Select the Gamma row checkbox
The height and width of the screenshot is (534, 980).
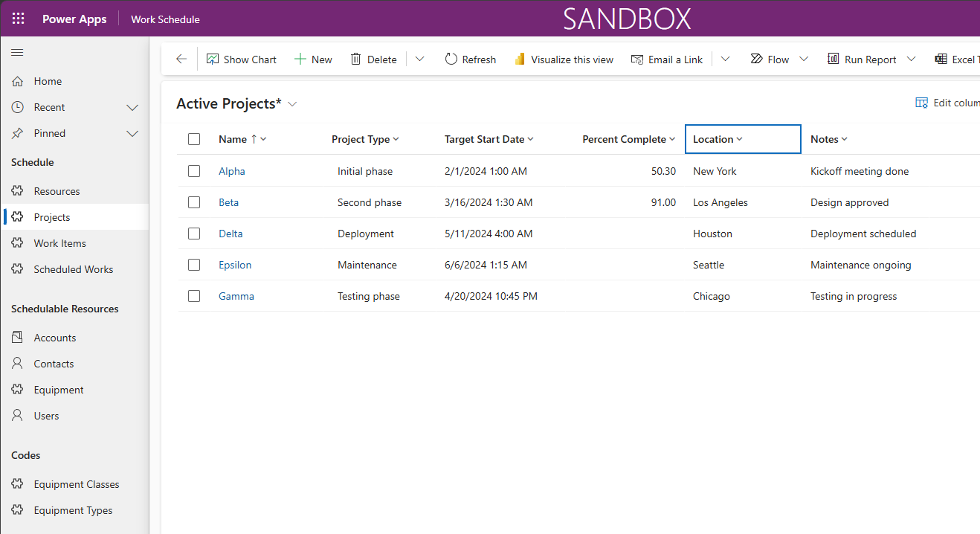[194, 296]
